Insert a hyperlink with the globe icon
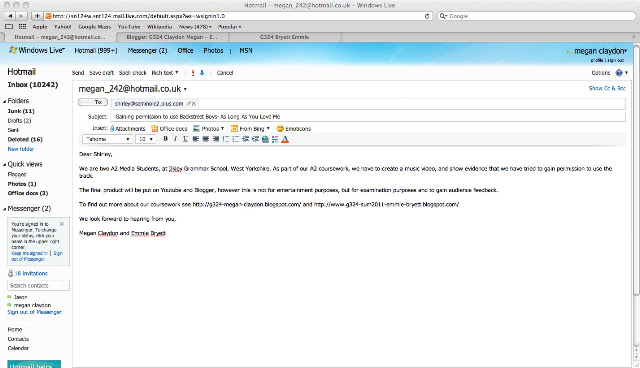This screenshot has height=368, width=640. 265,139
